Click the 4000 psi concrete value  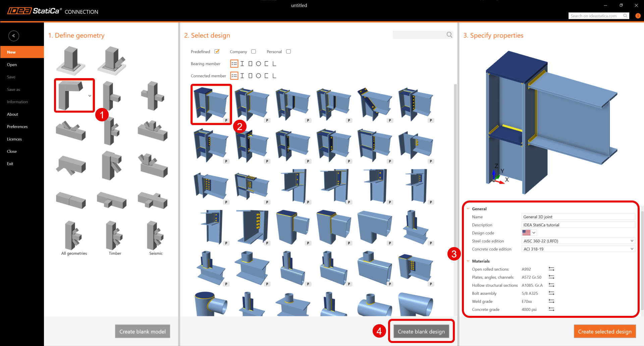(x=529, y=309)
